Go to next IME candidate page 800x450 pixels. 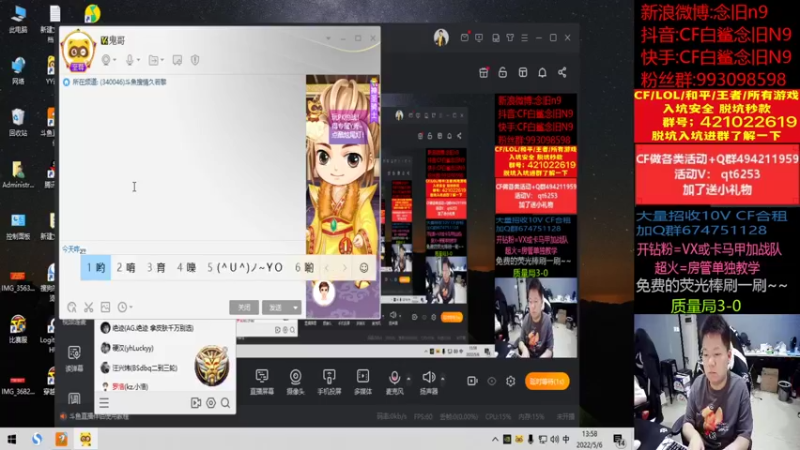[x=345, y=268]
